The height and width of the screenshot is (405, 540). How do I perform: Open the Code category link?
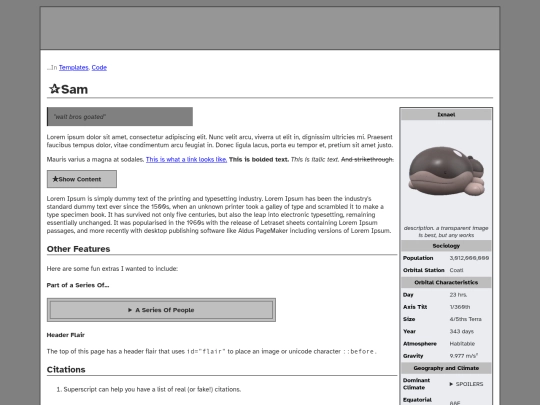[x=99, y=68]
